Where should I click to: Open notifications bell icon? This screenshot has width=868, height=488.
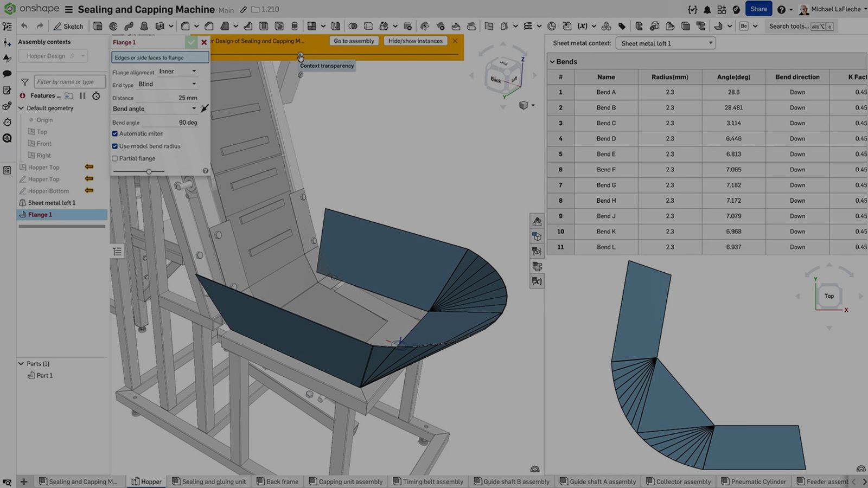tap(707, 10)
